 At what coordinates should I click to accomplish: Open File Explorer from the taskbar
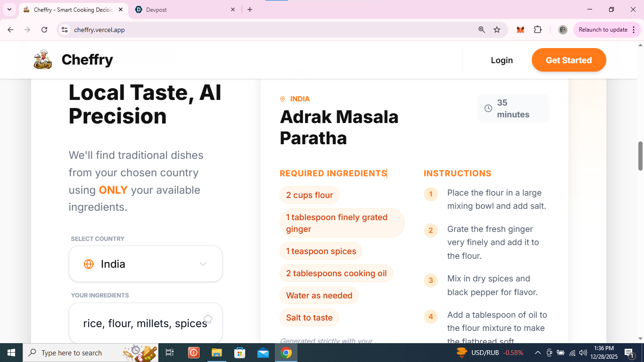click(216, 353)
